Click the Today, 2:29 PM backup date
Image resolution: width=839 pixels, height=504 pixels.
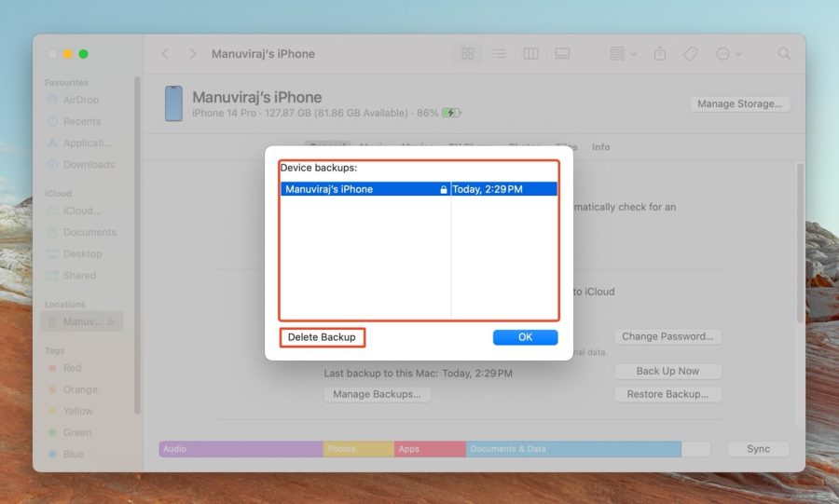[x=488, y=189]
